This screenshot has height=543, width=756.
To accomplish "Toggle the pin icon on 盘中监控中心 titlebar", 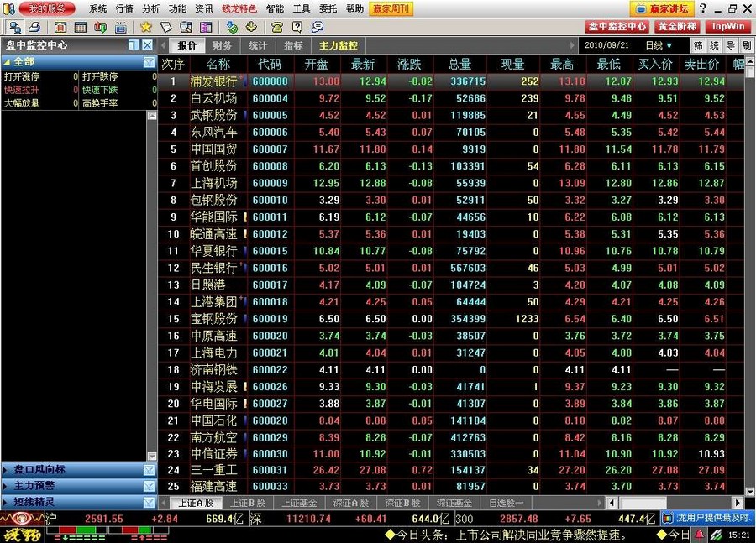I will (x=134, y=45).
